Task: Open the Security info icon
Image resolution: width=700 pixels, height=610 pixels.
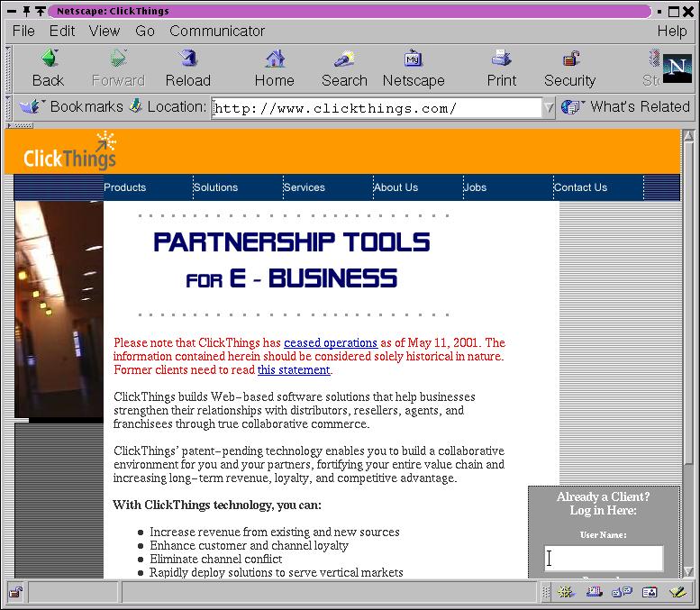Action: pos(570,58)
